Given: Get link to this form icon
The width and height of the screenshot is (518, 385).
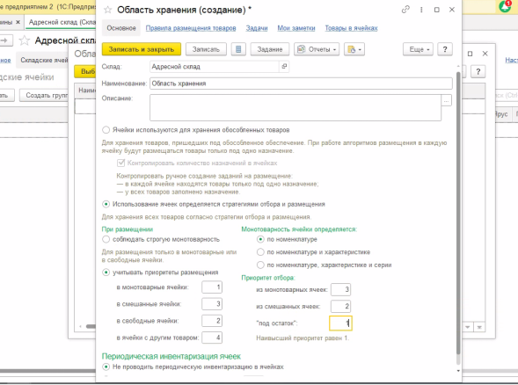Looking at the screenshot, I should coord(405,10).
